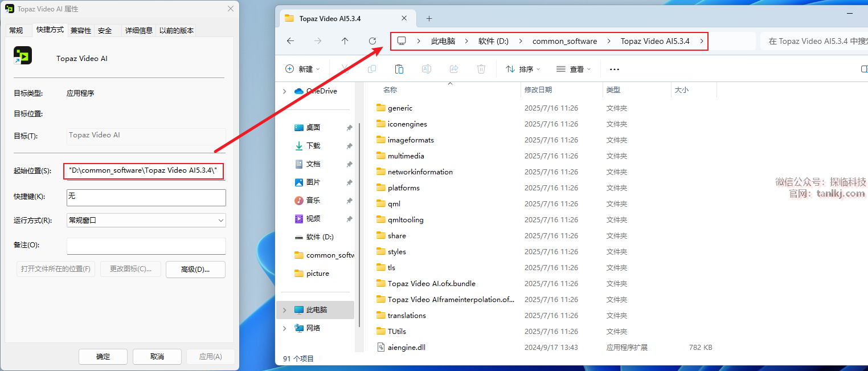This screenshot has width=868, height=371.
Task: Expand the 此电脑 tree node
Action: click(285, 310)
